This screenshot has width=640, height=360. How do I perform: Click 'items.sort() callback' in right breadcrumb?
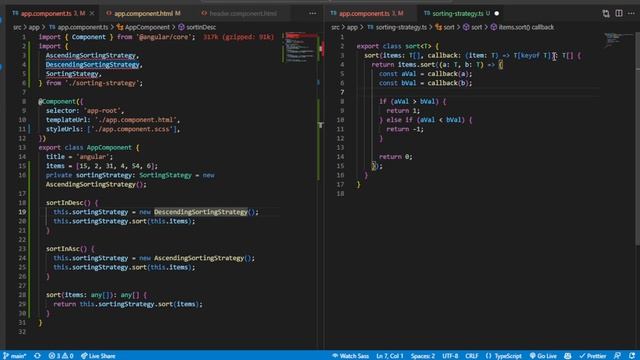pos(522,27)
